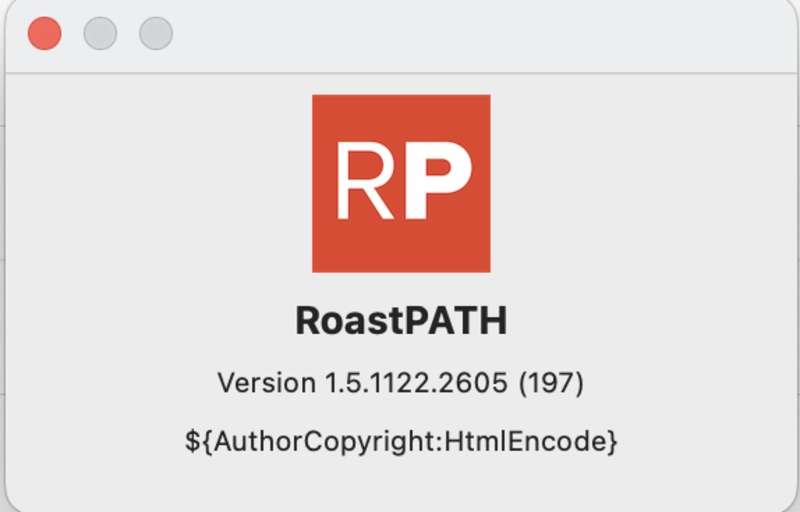Click the grayed-out zoom window button
Viewport: 800px width, 512px height.
pos(156,33)
